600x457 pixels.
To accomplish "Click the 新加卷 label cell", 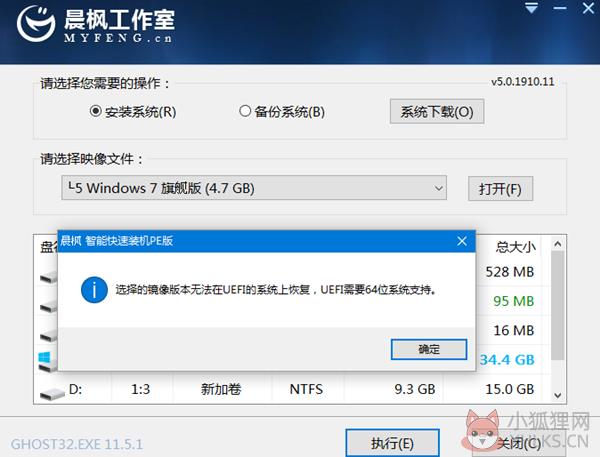I will coord(221,389).
